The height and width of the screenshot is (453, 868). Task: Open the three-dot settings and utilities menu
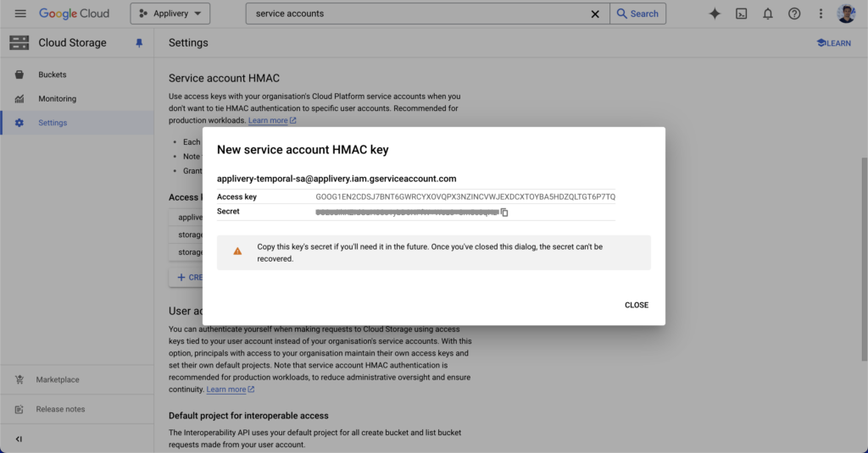821,14
